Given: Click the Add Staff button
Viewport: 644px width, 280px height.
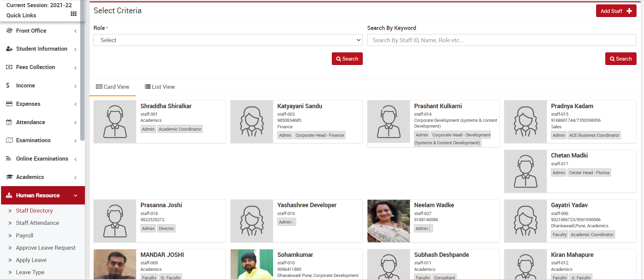Looking at the screenshot, I should pos(615,11).
